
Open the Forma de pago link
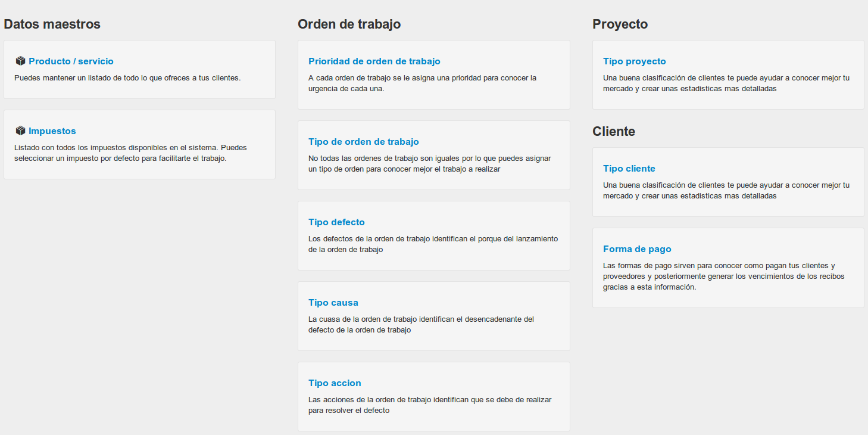[x=637, y=248]
